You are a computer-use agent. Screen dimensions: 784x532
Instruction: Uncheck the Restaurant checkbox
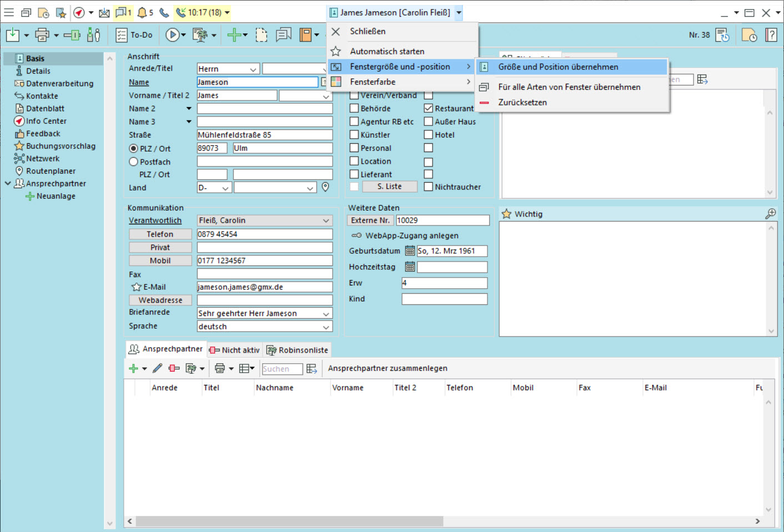[429, 108]
